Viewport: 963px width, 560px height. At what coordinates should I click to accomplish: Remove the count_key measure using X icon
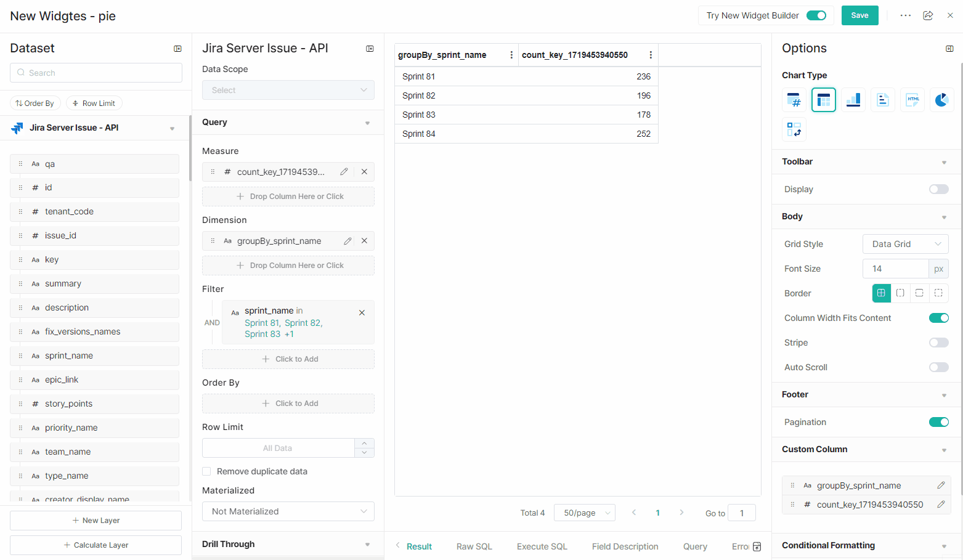click(364, 172)
